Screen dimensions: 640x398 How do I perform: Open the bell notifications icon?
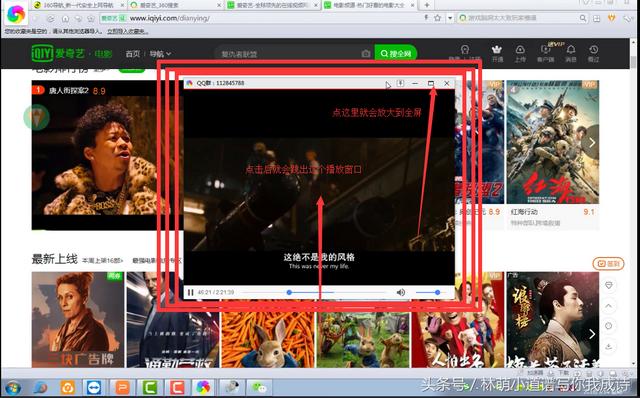tap(571, 50)
